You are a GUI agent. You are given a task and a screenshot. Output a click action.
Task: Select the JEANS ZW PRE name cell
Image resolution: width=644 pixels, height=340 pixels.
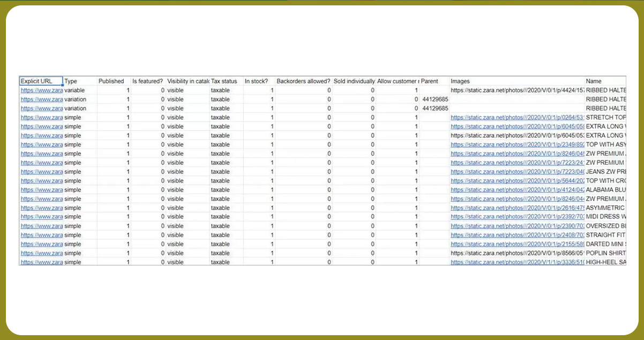click(x=605, y=172)
